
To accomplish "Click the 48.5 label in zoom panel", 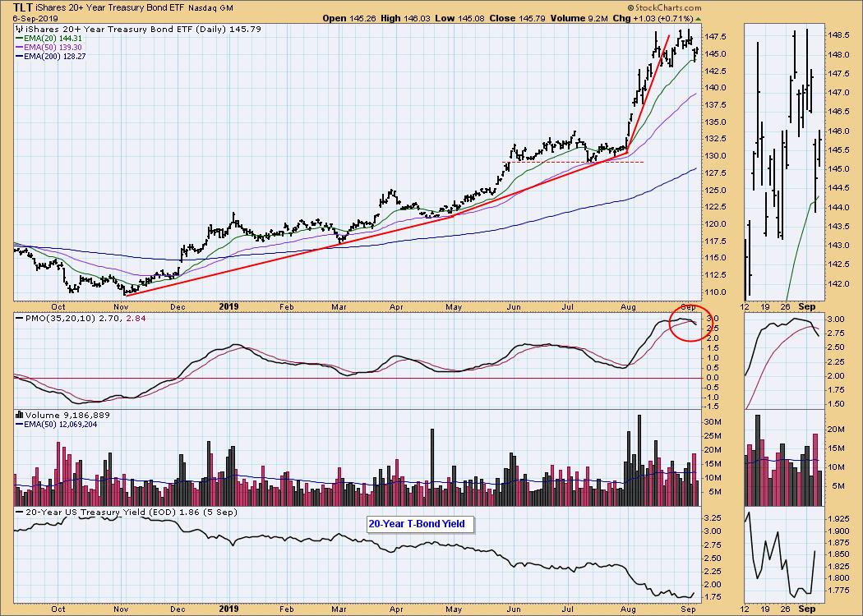I will click(838, 34).
